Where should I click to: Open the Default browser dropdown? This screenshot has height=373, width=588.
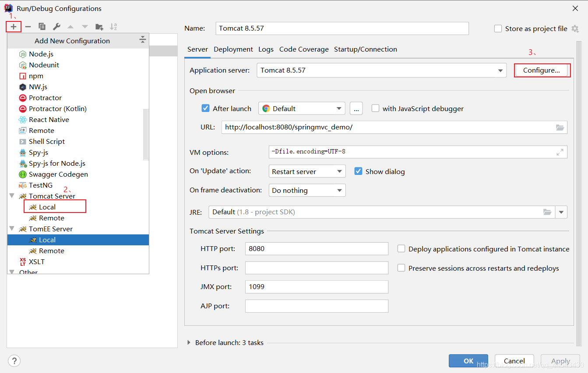[302, 108]
